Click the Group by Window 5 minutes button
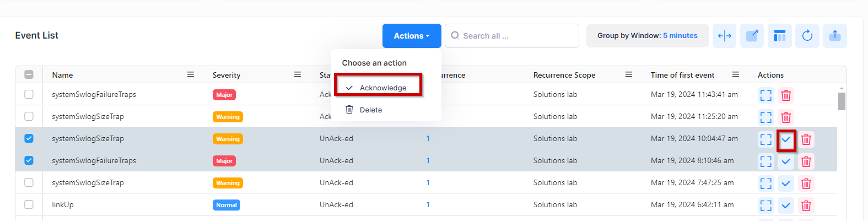 coord(647,36)
